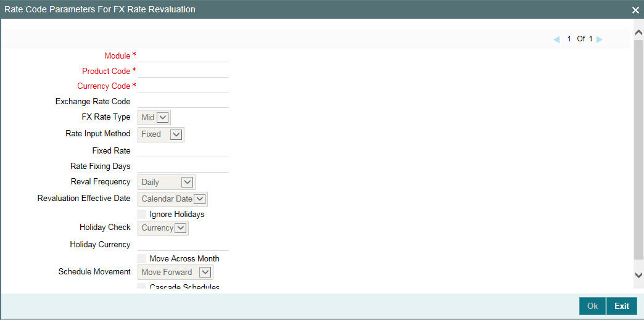
Task: Click the Holiday Currency field
Action: pyautogui.click(x=183, y=244)
